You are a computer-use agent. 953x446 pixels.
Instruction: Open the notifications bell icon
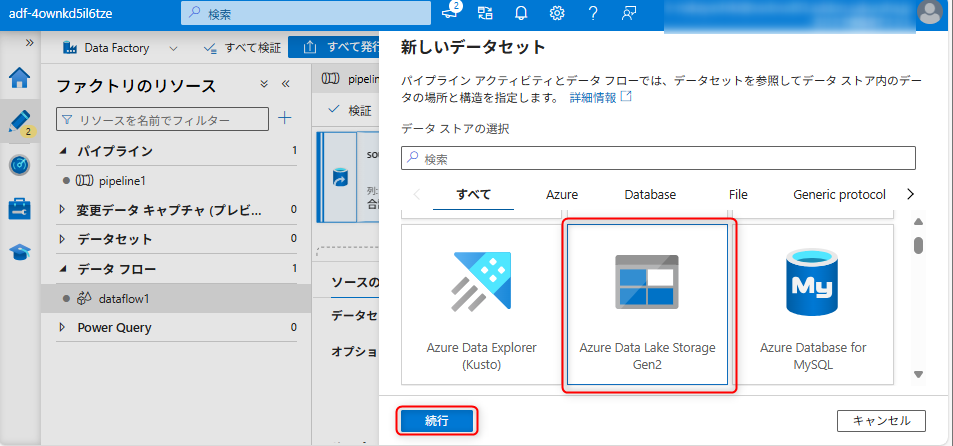coord(521,13)
